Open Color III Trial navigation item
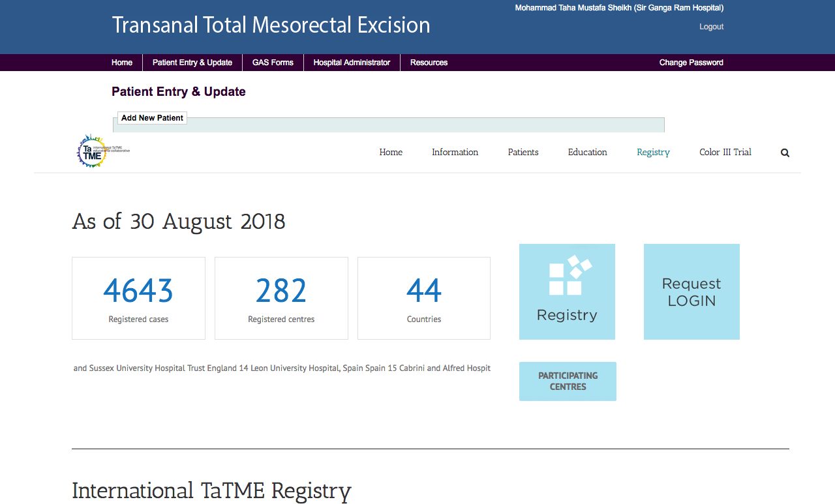Image resolution: width=835 pixels, height=504 pixels. (x=725, y=152)
